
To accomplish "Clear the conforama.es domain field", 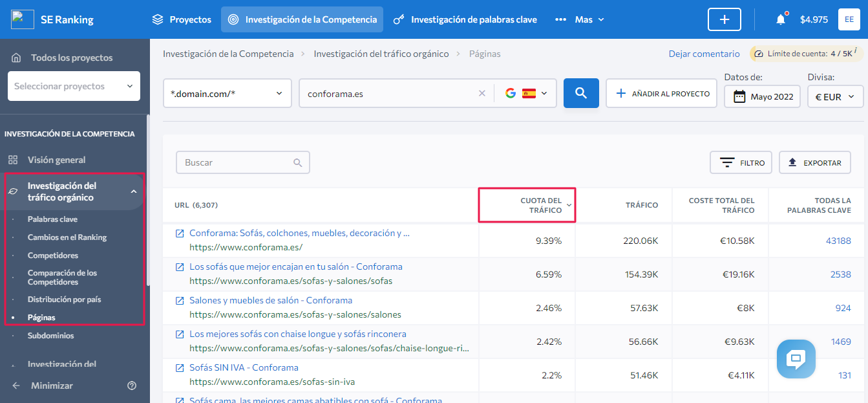I will [482, 93].
